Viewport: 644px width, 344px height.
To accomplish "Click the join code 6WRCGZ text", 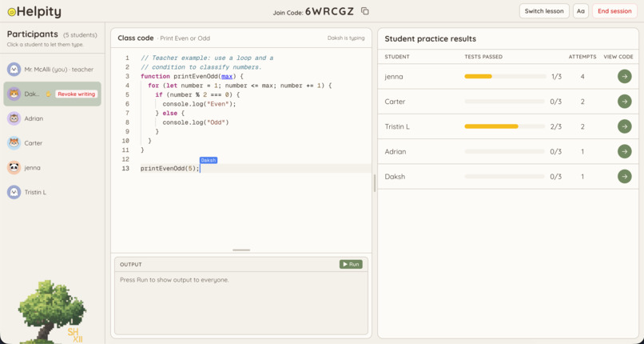I will (329, 11).
